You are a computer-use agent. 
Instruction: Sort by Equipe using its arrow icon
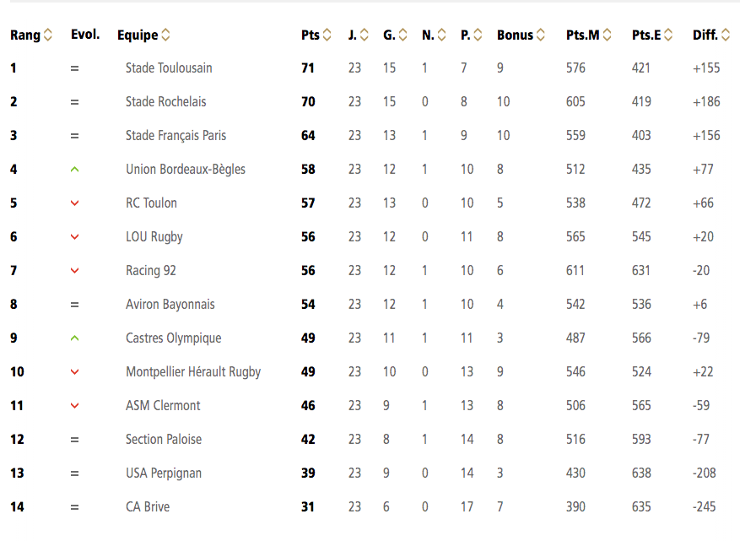point(165,35)
